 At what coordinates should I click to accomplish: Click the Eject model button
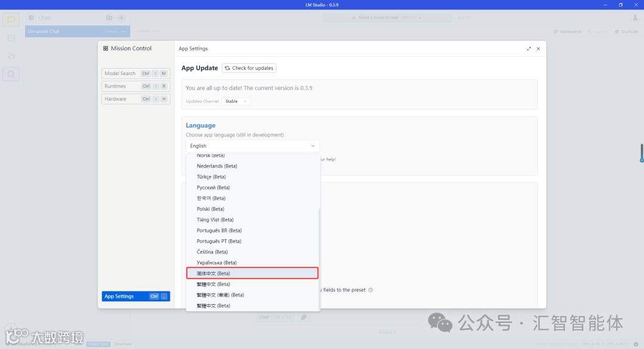pyautogui.click(x=465, y=18)
